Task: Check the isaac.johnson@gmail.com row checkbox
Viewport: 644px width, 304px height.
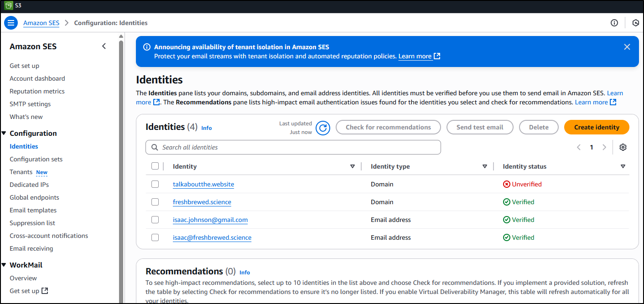Action: click(x=155, y=220)
